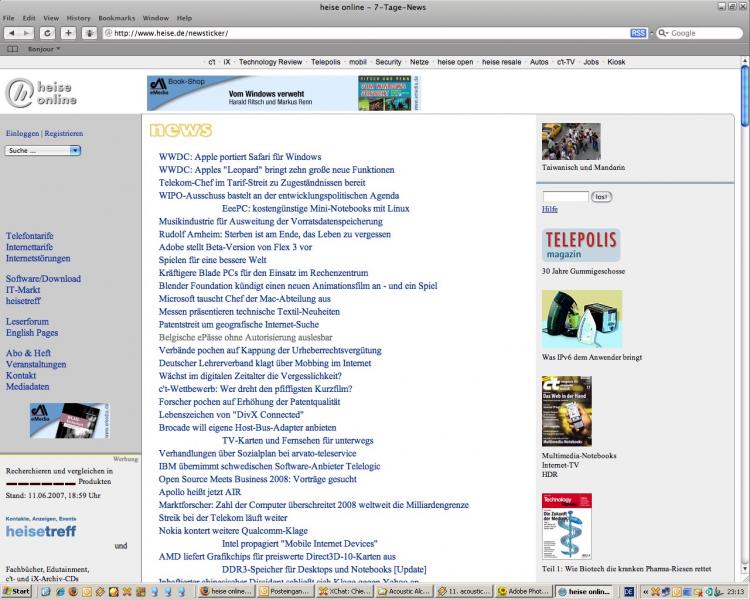This screenshot has height=600, width=750.
Task: Click the Registrieren link
Action: [x=64, y=133]
